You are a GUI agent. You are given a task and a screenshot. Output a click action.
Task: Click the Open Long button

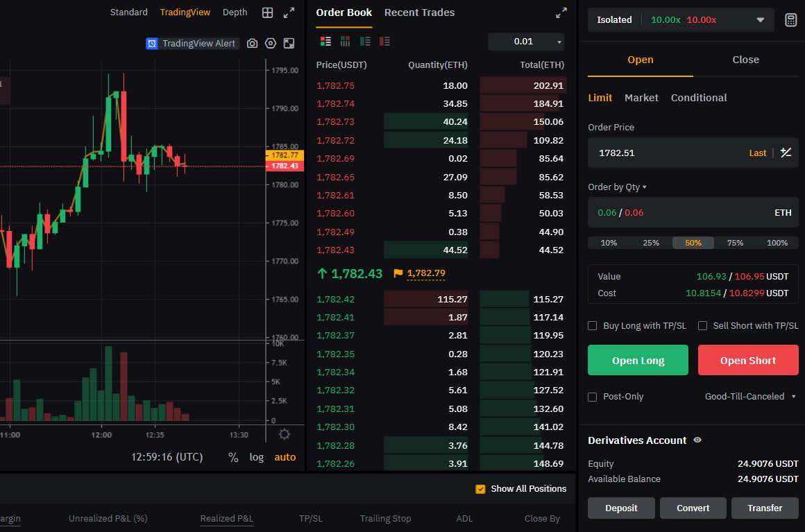(638, 361)
